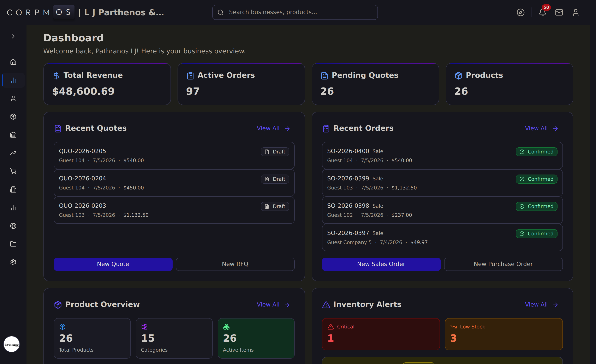Open the Products summary card
596x364 pixels.
coord(509,84)
